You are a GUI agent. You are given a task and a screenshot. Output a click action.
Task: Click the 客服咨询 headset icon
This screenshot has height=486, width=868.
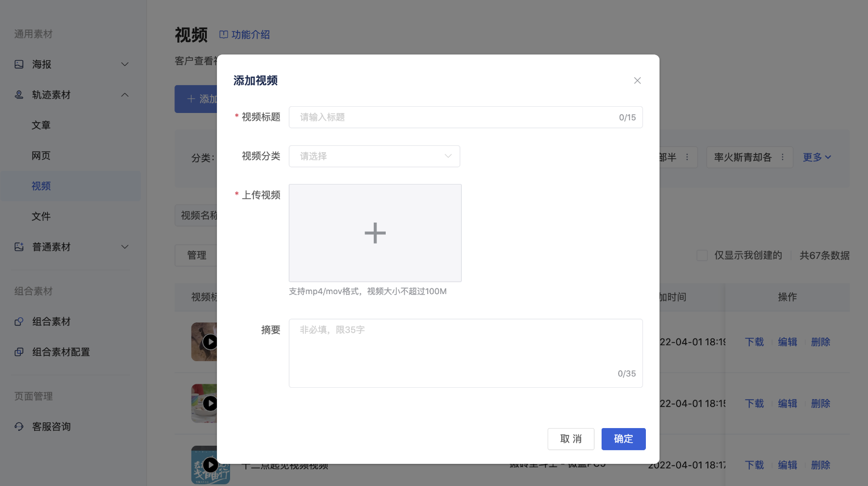[19, 426]
